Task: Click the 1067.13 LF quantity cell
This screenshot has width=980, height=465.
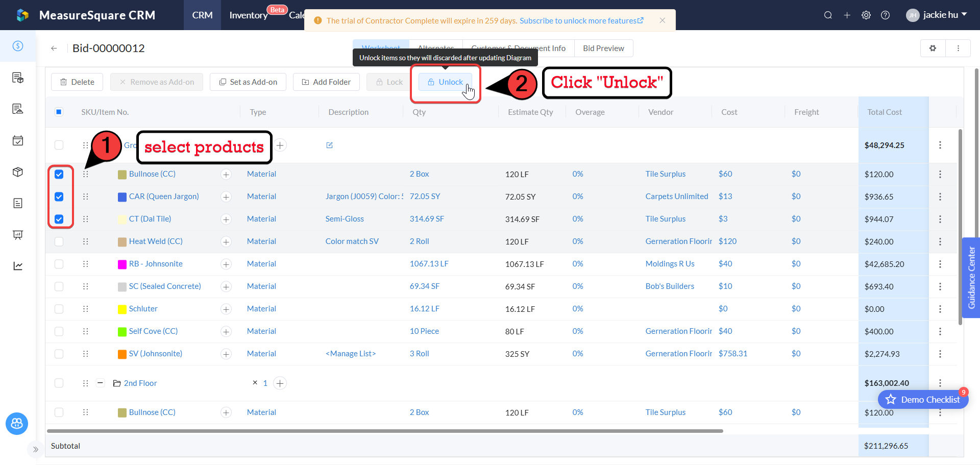Action: 429,264
